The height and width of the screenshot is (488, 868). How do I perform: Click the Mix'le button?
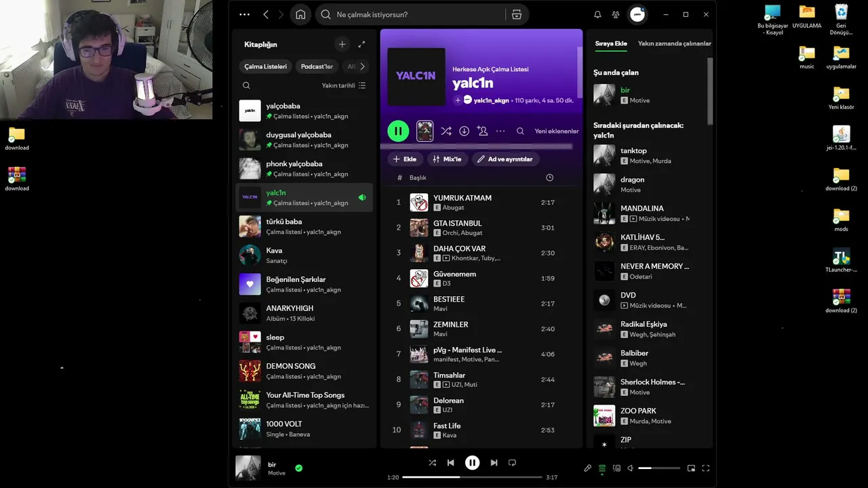pyautogui.click(x=447, y=159)
